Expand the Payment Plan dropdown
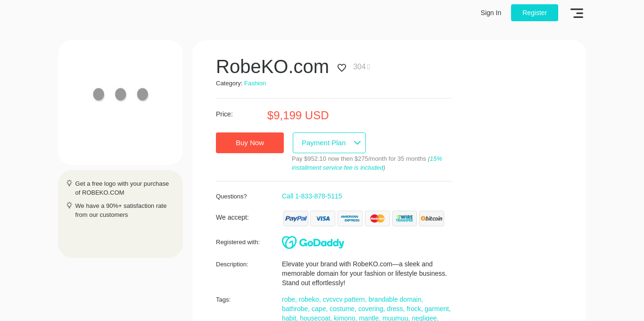Image resolution: width=644 pixels, height=321 pixels. 329,143
